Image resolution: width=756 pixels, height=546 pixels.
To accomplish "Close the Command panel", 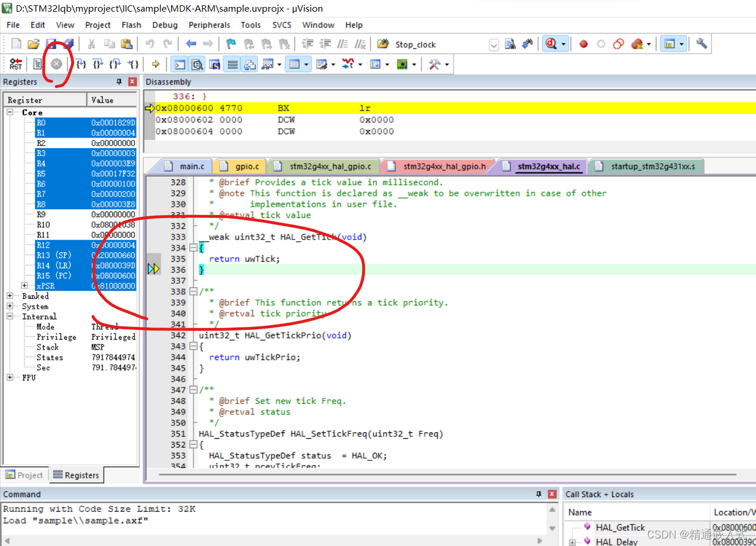I will [552, 494].
